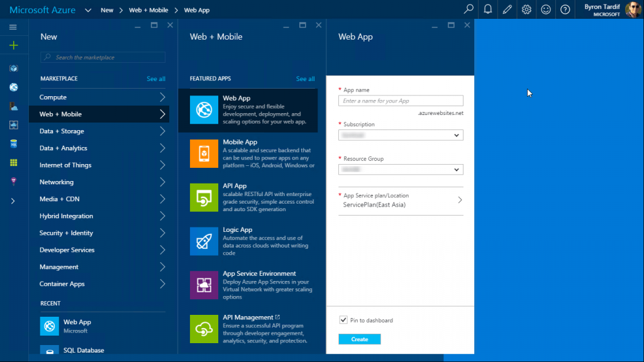Expand App Service plan/Location chevron
Viewport: 644px width, 362px height.
pyautogui.click(x=460, y=200)
